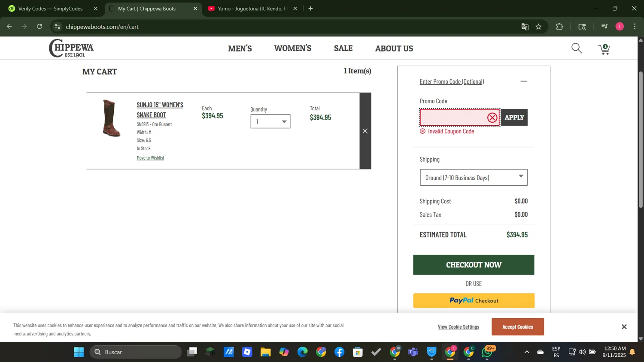Open Microsoft Store from the taskbar

[x=358, y=352]
